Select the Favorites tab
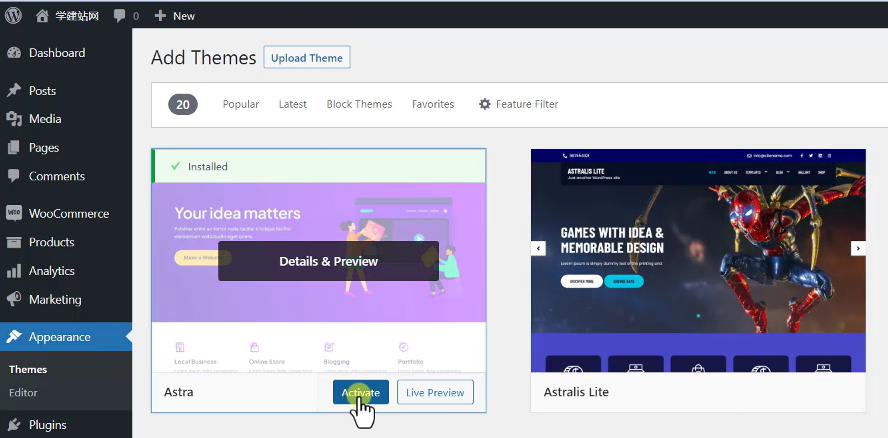This screenshot has width=888, height=438. coord(433,104)
